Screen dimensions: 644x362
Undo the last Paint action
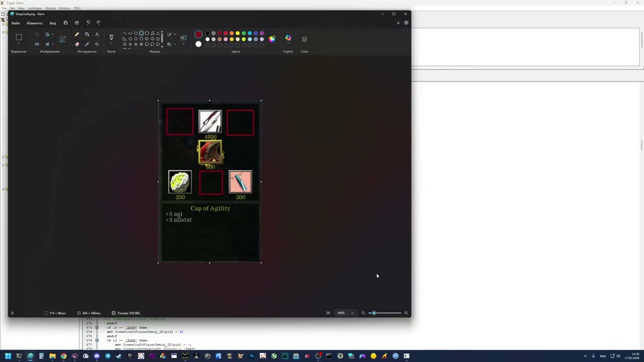pyautogui.click(x=88, y=23)
